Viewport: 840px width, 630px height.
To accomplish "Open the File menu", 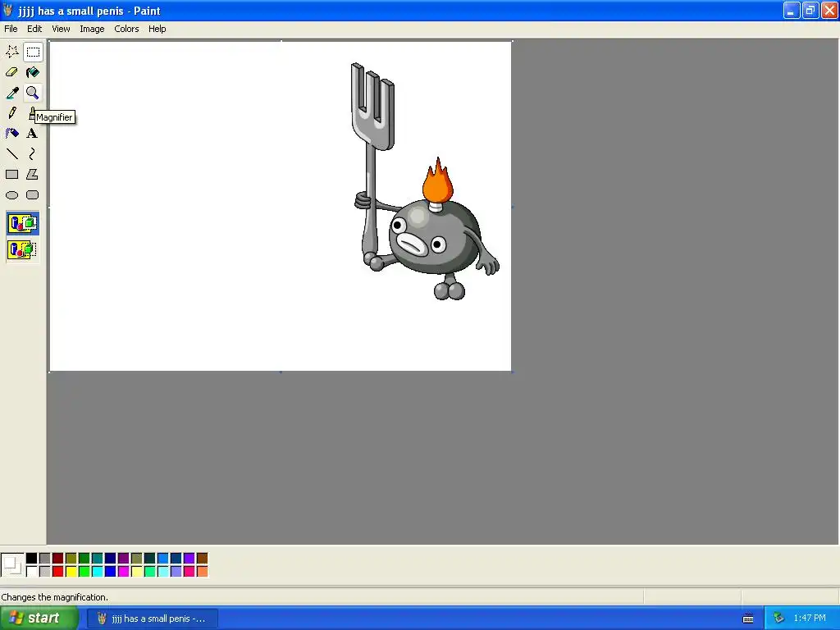I will click(11, 29).
